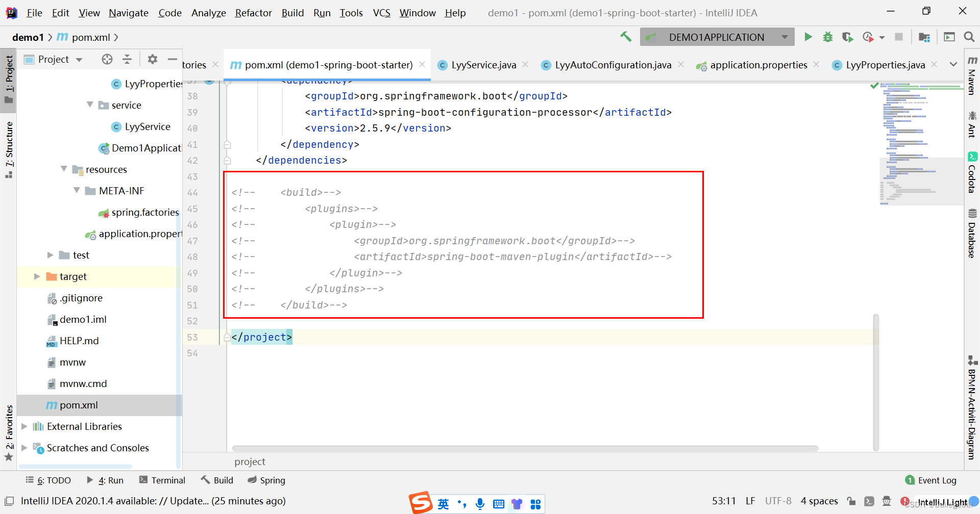Open the Project Structure icon
This screenshot has width=980, height=514.
(x=924, y=37)
